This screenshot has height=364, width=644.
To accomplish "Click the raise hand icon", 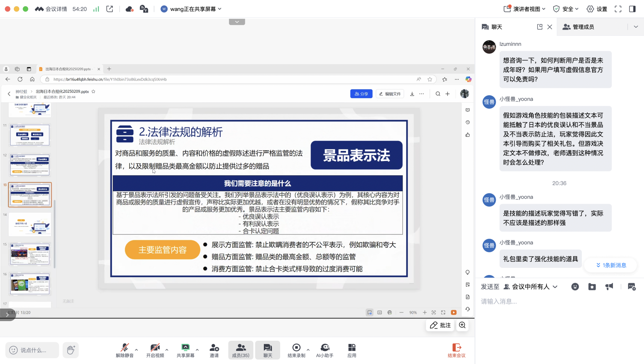I will point(70,350).
